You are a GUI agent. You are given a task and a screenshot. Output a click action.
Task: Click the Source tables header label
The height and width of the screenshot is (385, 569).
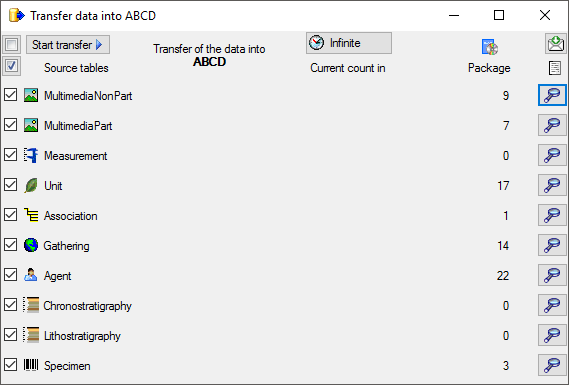tap(76, 68)
